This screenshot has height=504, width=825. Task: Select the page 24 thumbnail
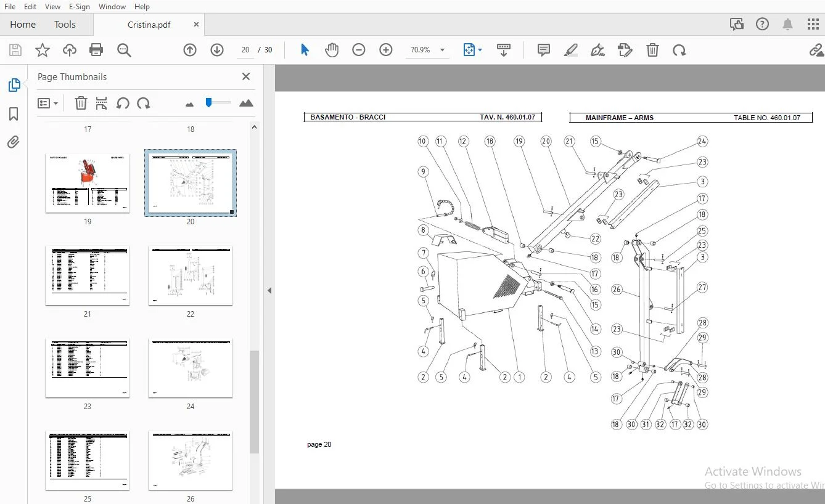pyautogui.click(x=191, y=368)
